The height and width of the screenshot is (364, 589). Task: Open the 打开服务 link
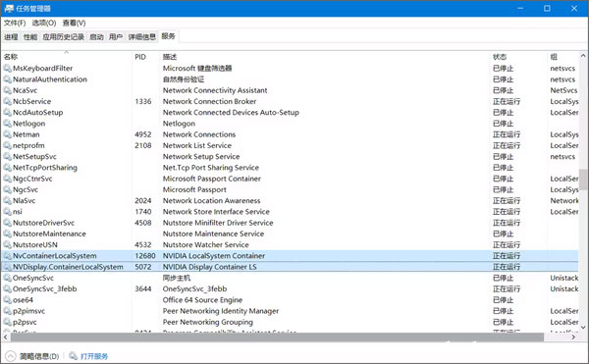pos(94,356)
